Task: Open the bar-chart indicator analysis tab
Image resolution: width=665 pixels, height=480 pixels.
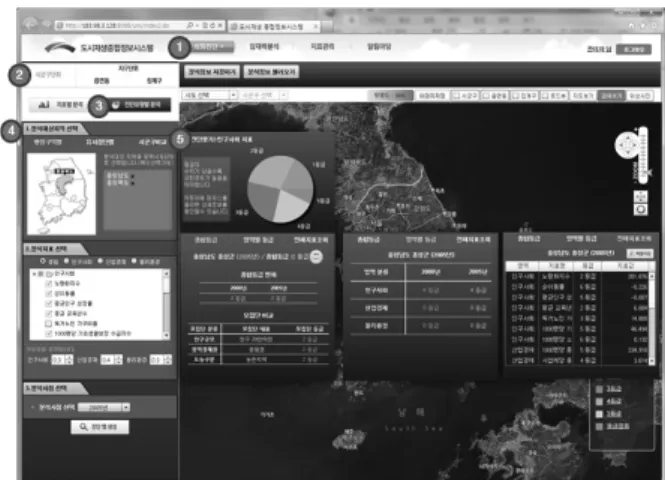Action: (x=59, y=104)
